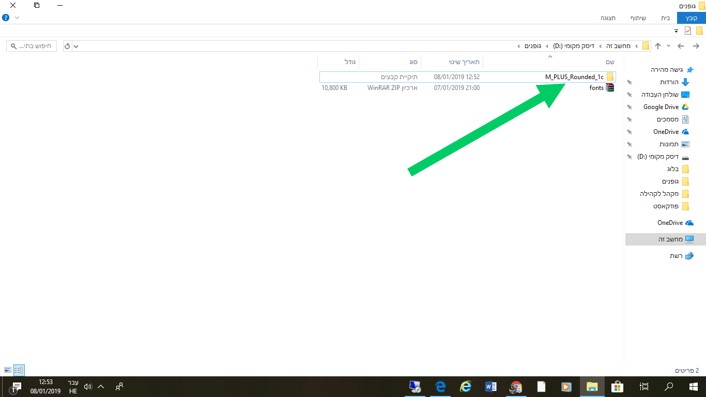Open the תצוגה (View) ribbon tab
The image size is (706, 397).
pyautogui.click(x=608, y=18)
